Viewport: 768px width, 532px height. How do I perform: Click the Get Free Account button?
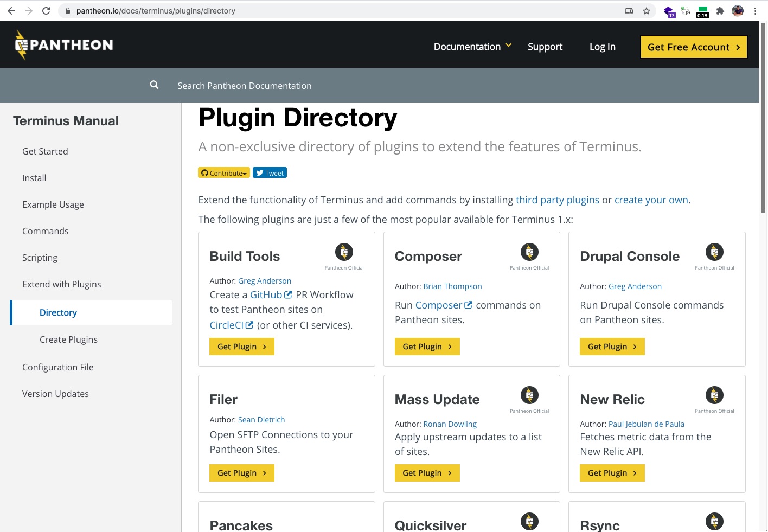[x=694, y=47]
